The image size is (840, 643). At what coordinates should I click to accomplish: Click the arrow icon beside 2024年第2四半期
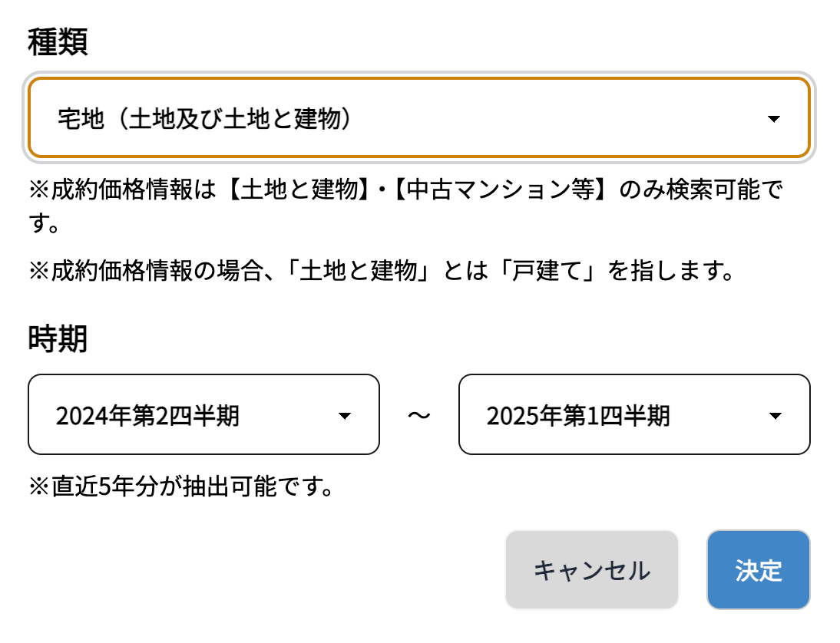345,416
